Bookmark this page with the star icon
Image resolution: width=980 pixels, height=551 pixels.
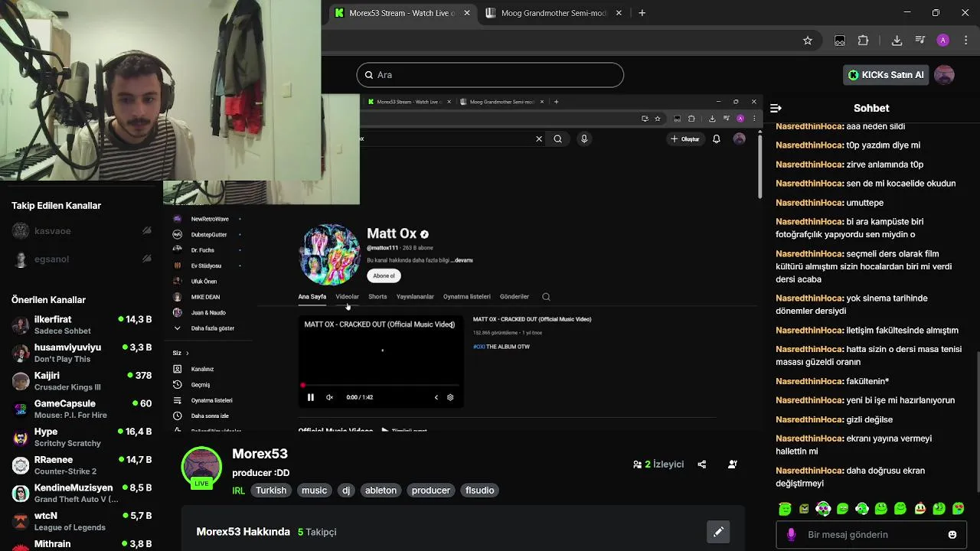click(x=807, y=41)
